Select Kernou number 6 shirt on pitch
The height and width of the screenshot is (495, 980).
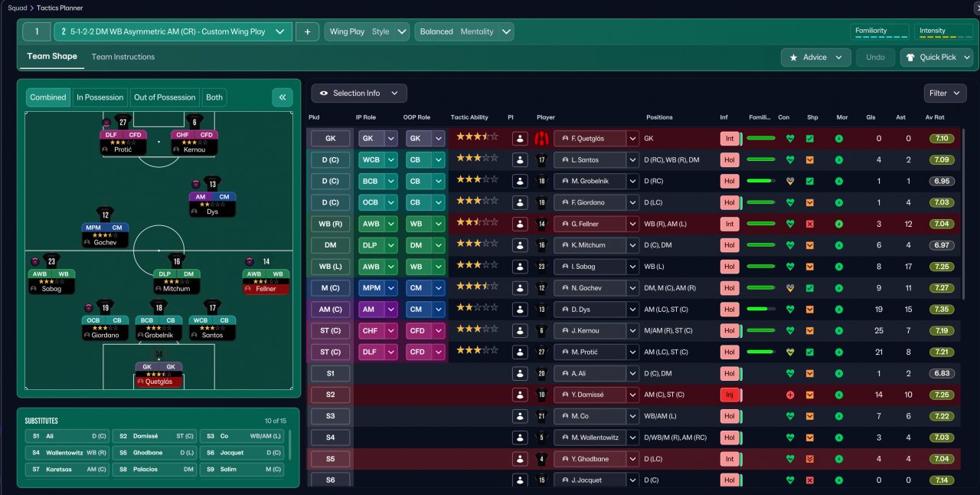(194, 122)
